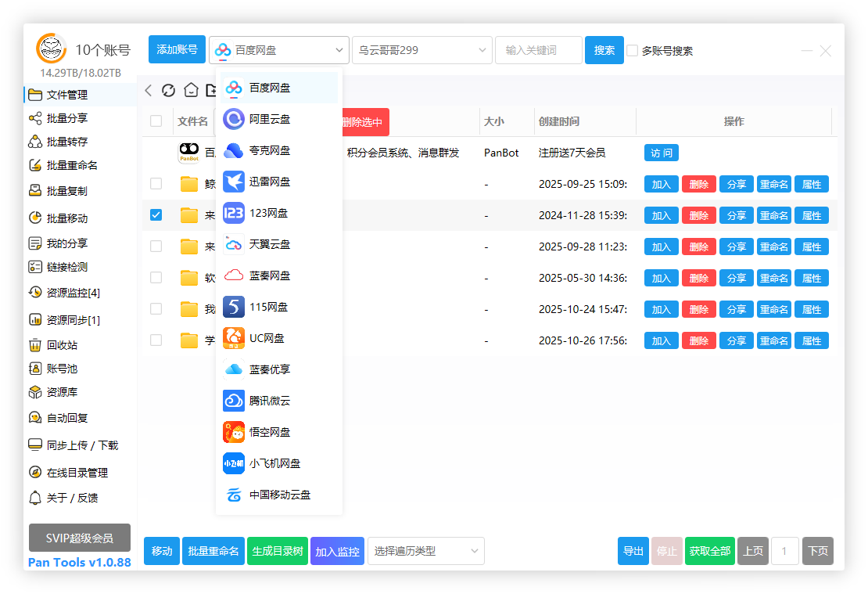This screenshot has height=594, width=868.
Task: Click the 输入关键词 search input field
Action: tap(538, 49)
